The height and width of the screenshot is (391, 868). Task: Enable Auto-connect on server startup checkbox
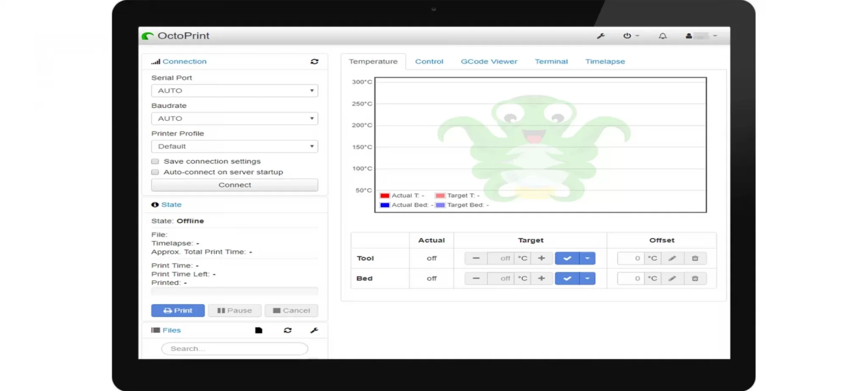click(155, 172)
